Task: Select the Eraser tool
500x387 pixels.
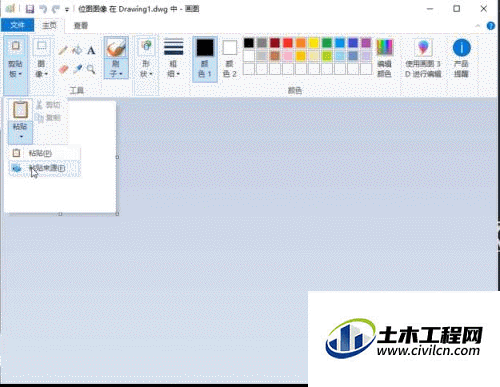Action: tap(63, 69)
